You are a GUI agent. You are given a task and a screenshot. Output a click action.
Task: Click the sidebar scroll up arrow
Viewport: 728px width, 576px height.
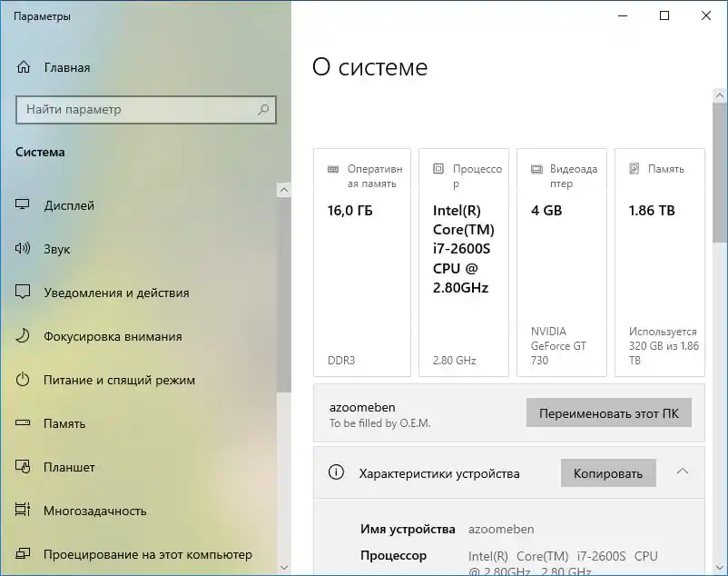click(284, 190)
